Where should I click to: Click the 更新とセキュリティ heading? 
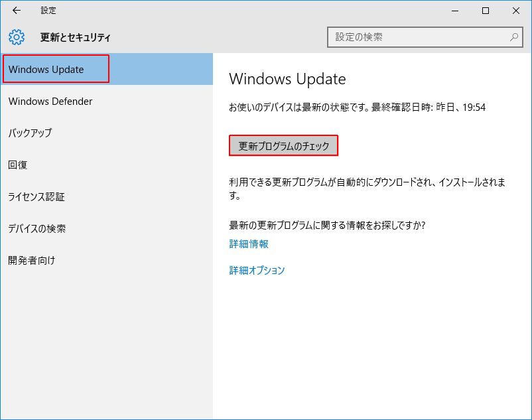(76, 37)
